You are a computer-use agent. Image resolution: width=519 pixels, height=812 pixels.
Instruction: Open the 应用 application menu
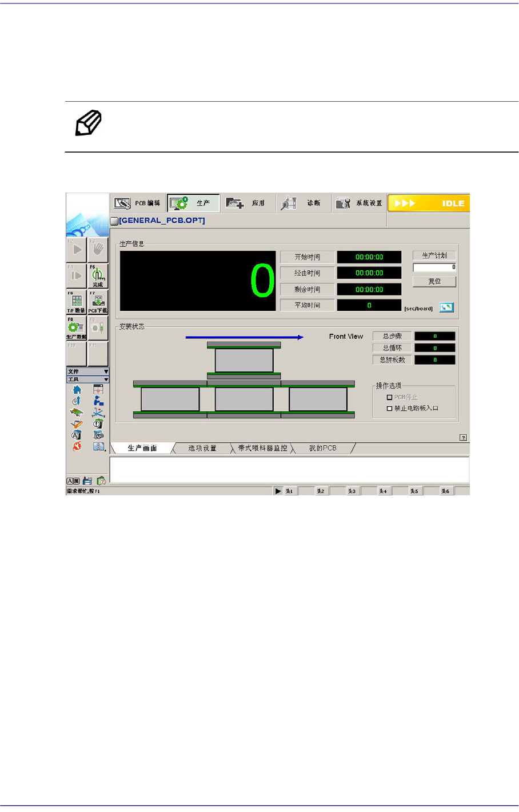(x=247, y=203)
